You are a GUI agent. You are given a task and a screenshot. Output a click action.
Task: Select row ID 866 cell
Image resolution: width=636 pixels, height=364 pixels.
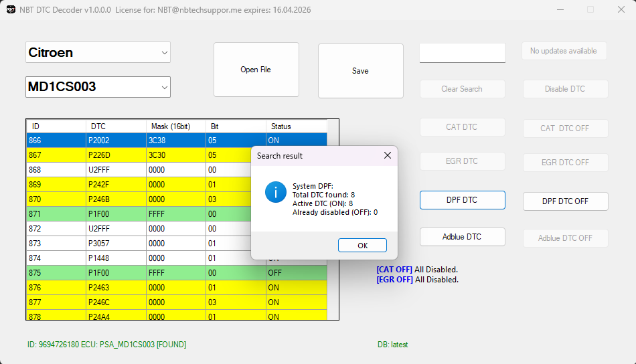(56, 141)
